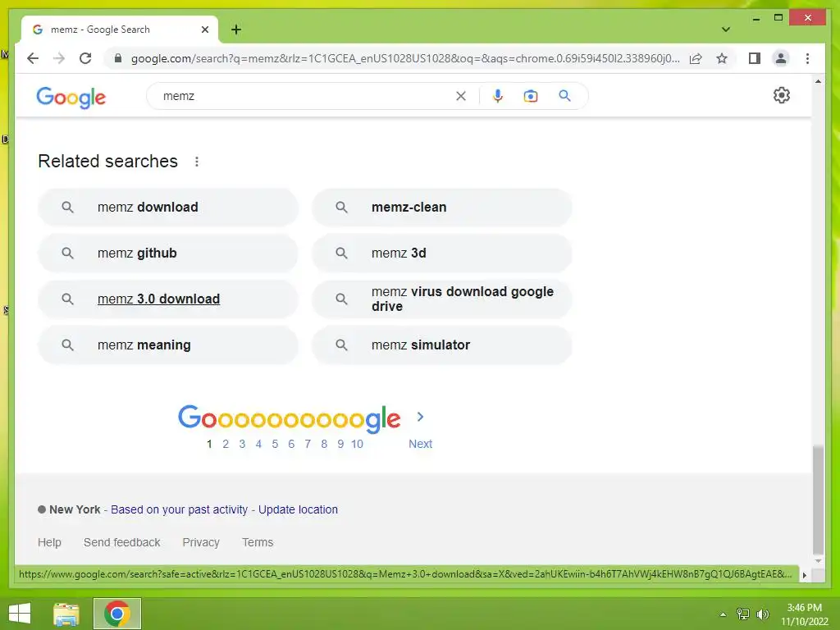The height and width of the screenshot is (630, 840).
Task: Open the taskbar clock showing 3:46 PM
Action: click(804, 614)
